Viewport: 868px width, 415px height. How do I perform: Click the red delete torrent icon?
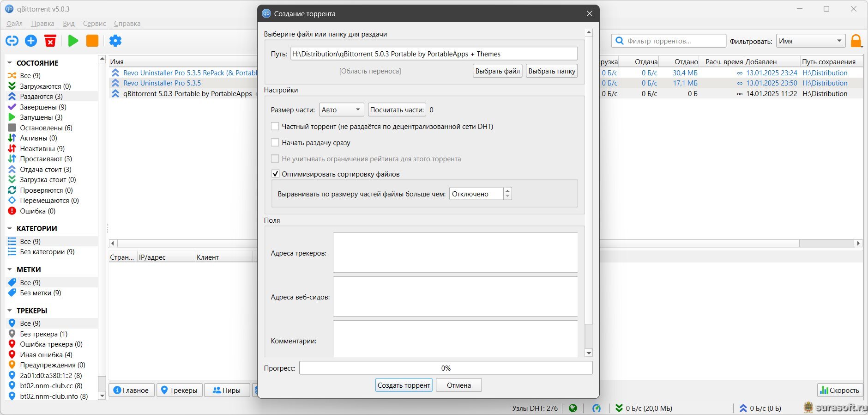pyautogui.click(x=50, y=41)
